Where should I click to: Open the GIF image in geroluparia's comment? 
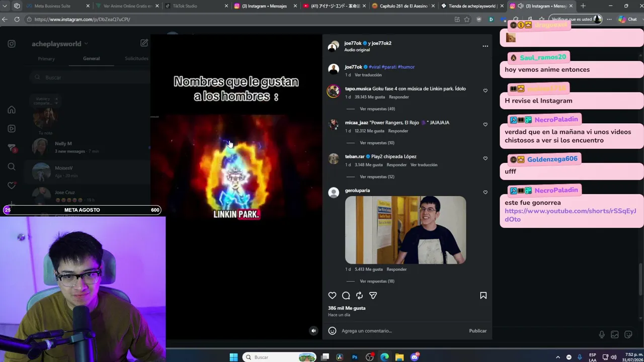point(406,230)
